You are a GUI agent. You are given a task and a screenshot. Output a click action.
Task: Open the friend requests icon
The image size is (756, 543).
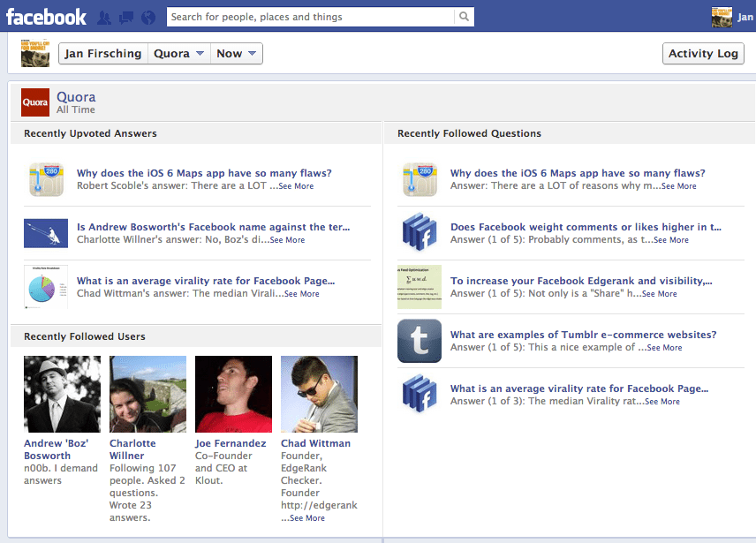[x=103, y=18]
